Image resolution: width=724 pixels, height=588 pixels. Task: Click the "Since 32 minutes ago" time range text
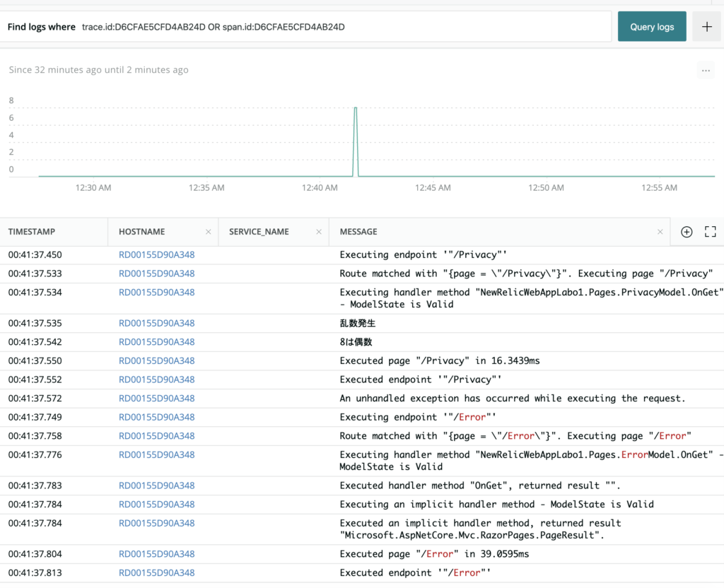98,70
